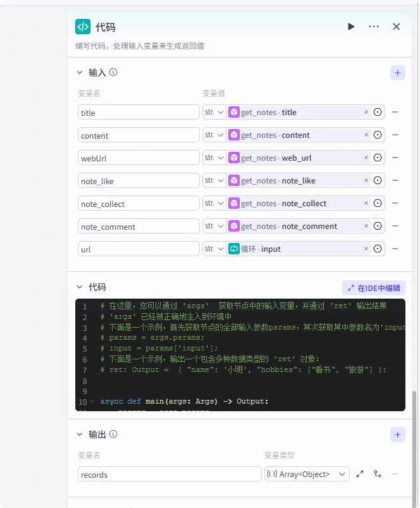
Task: Open variable selector for note_collect row
Action: tap(378, 203)
